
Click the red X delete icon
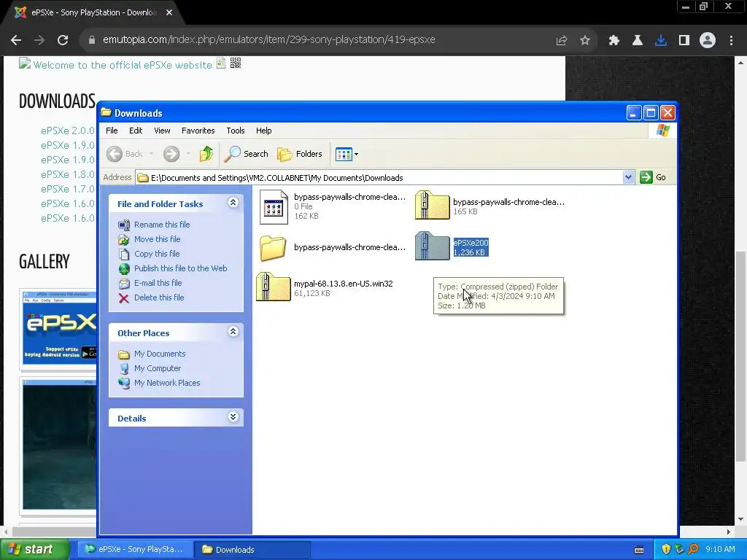coord(124,298)
